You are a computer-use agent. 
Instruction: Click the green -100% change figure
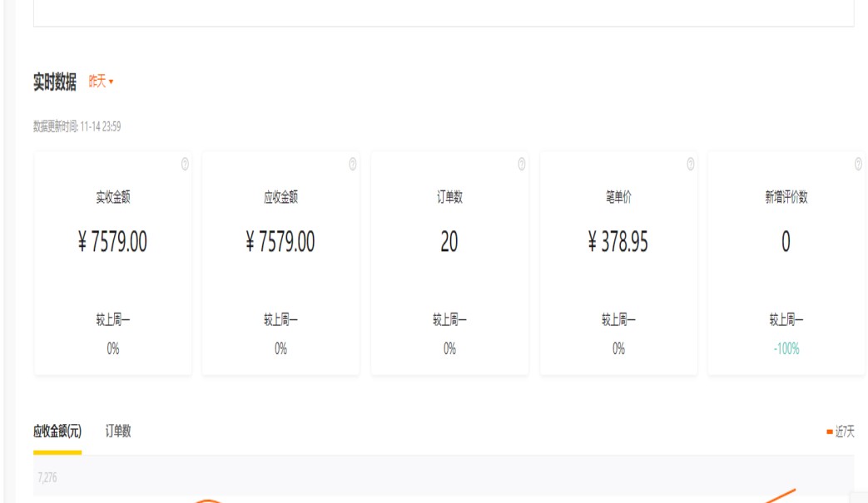tap(786, 349)
